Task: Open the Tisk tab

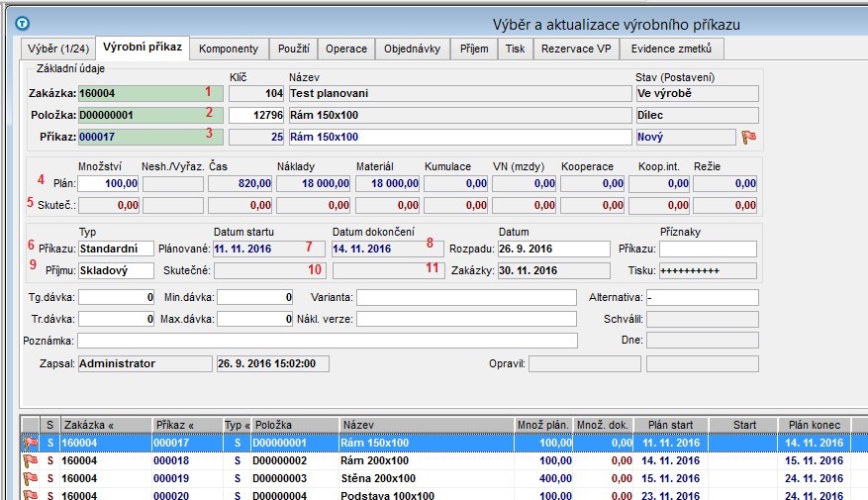Action: point(515,49)
